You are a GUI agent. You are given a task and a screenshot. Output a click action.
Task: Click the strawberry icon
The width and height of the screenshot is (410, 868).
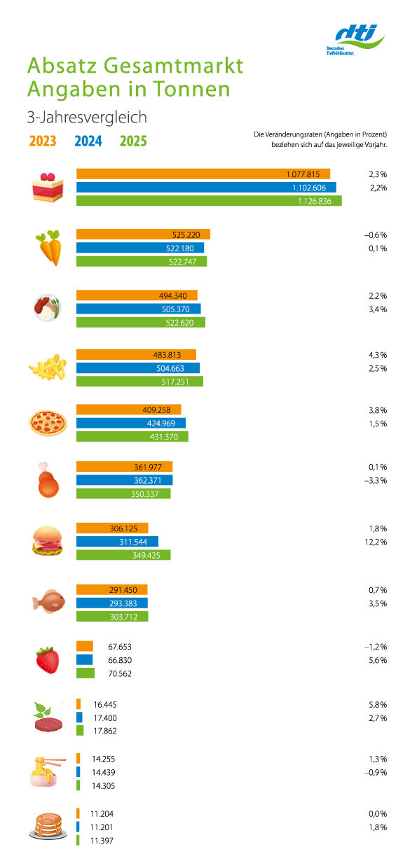pos(48,659)
